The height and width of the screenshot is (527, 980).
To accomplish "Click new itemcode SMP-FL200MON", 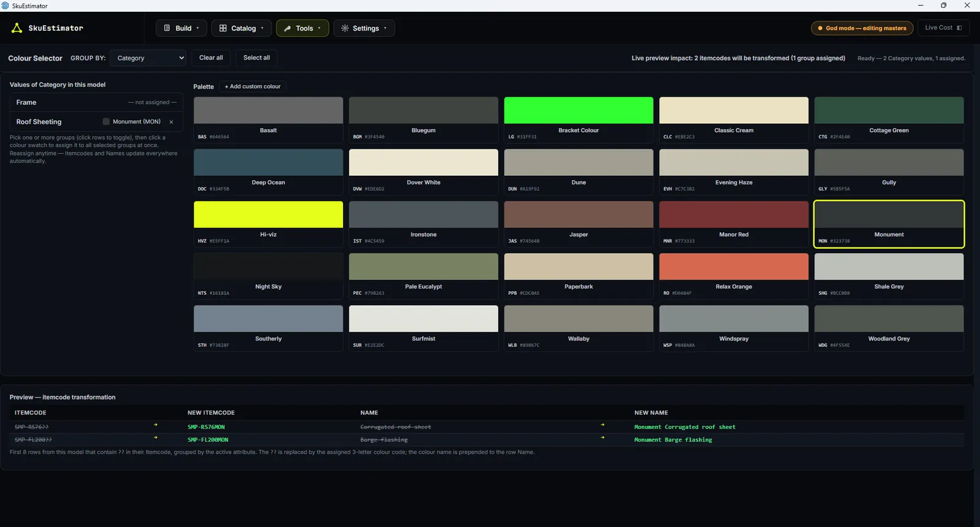I will pyautogui.click(x=208, y=440).
